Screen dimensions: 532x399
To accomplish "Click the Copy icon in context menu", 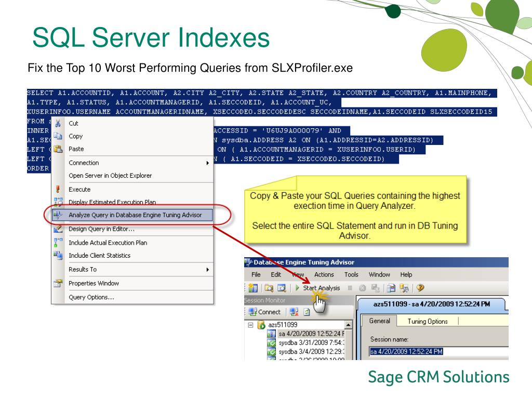I will click(58, 136).
